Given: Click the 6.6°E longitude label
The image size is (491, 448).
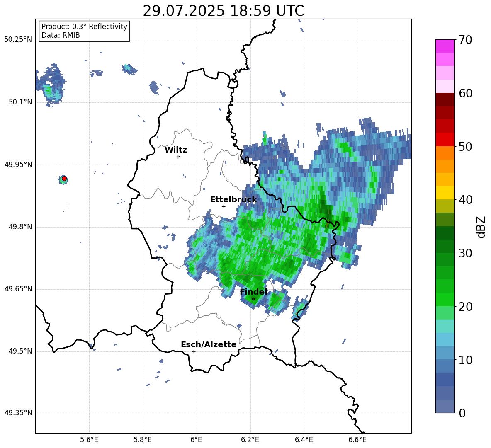Looking at the screenshot, I should (x=357, y=440).
